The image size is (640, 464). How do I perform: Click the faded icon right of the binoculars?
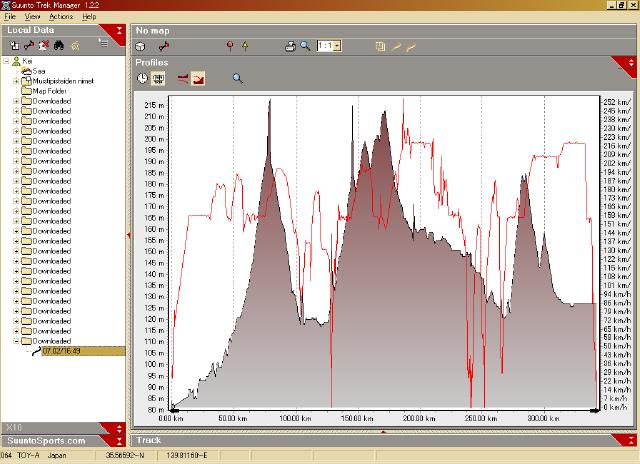coord(75,46)
